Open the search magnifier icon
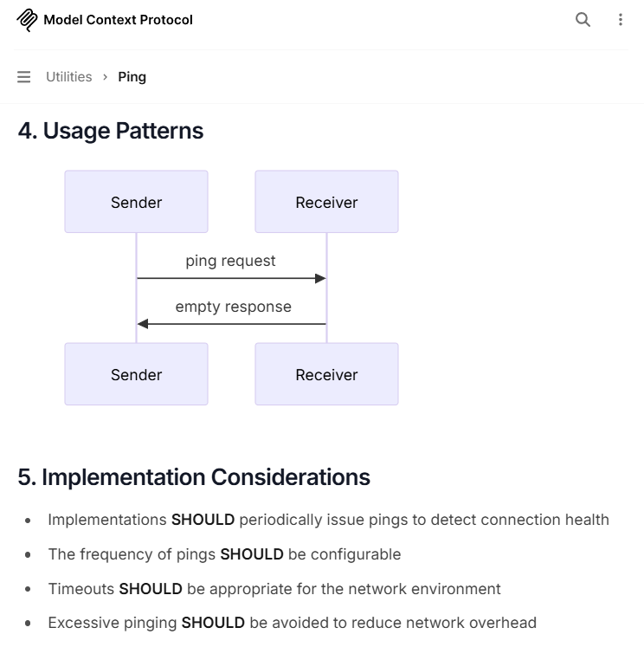The height and width of the screenshot is (647, 644). coord(583,20)
